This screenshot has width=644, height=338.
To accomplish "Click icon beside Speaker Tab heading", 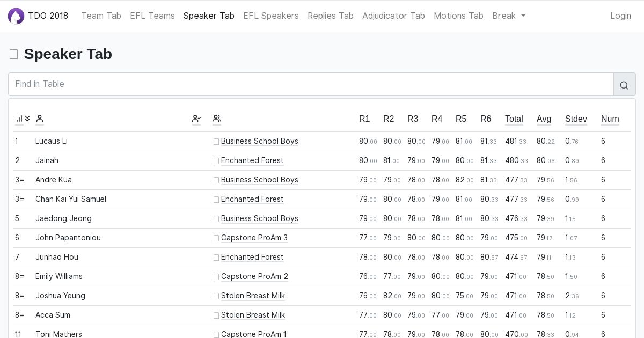I will click(x=14, y=54).
